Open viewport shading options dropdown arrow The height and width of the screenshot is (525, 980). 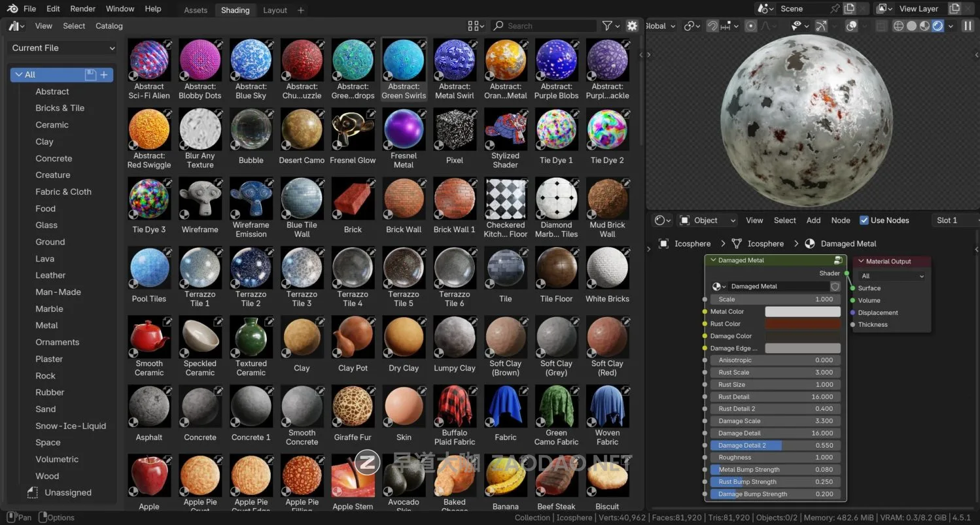click(x=951, y=26)
